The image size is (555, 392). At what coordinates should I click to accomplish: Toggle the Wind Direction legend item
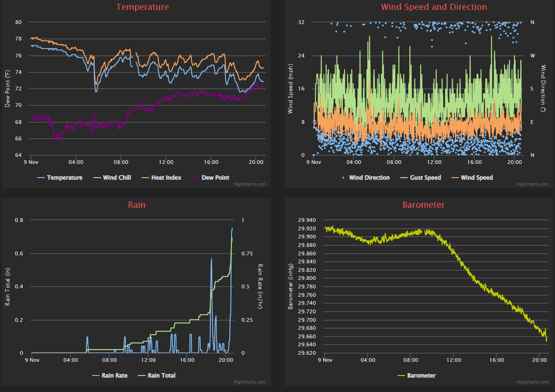click(x=365, y=178)
